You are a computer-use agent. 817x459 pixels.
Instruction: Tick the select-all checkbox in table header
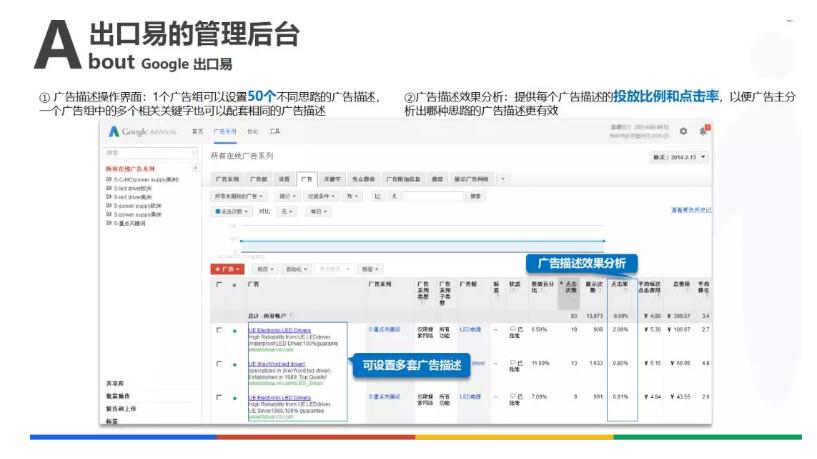[219, 284]
